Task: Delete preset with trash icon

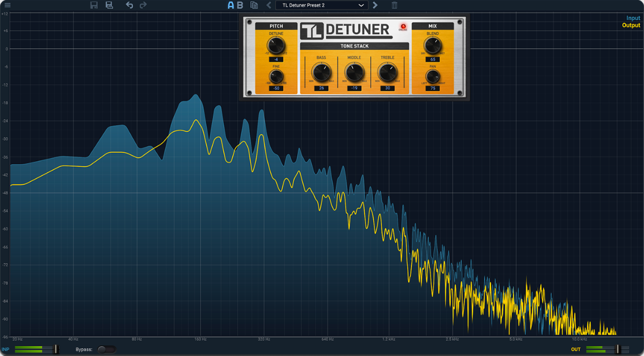Action: point(394,6)
